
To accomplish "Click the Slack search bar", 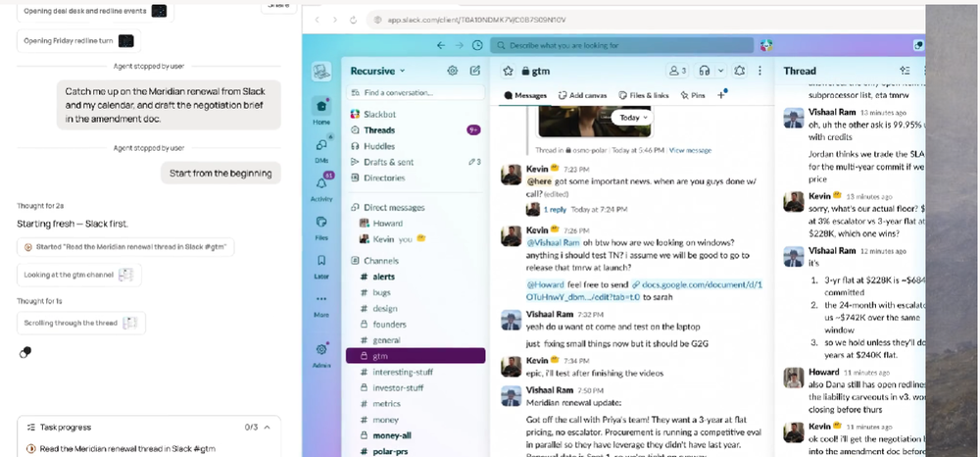I will point(622,46).
